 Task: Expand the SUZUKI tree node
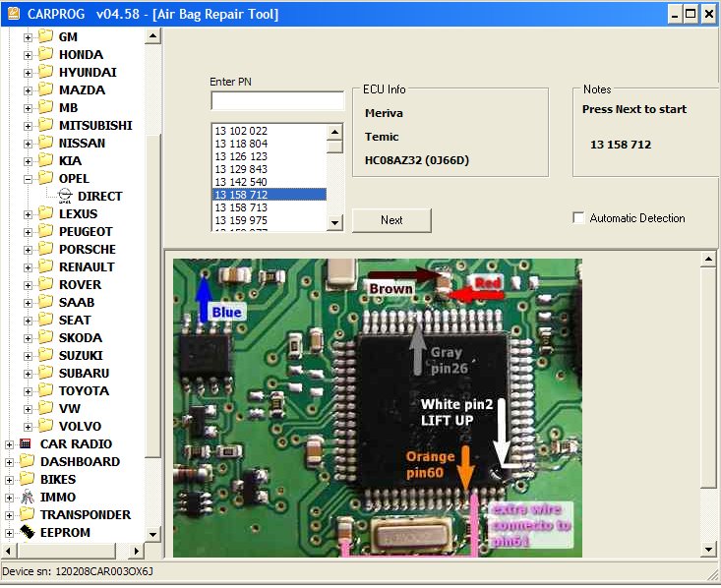[x=28, y=356]
